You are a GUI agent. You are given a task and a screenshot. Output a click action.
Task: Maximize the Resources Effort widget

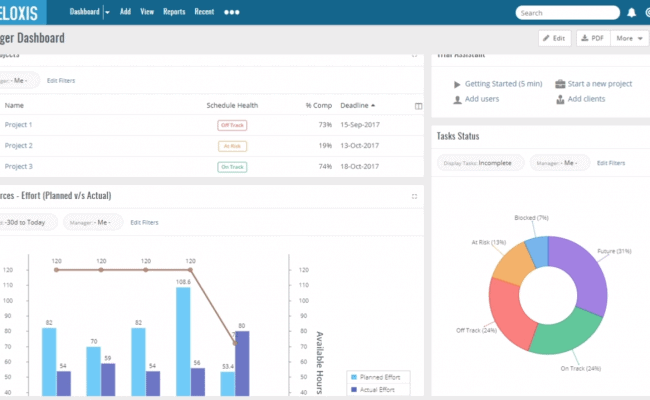tap(414, 196)
